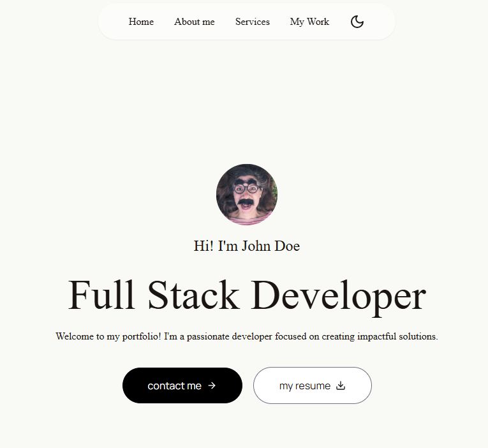Click "portfolio!" in the intro sentence
Screen dimensions: 488x448
coord(142,336)
